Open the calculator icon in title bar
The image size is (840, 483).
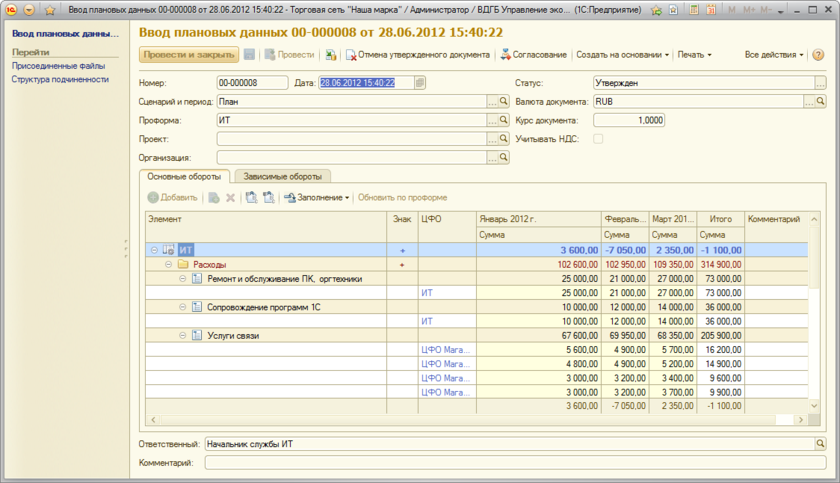(693, 9)
